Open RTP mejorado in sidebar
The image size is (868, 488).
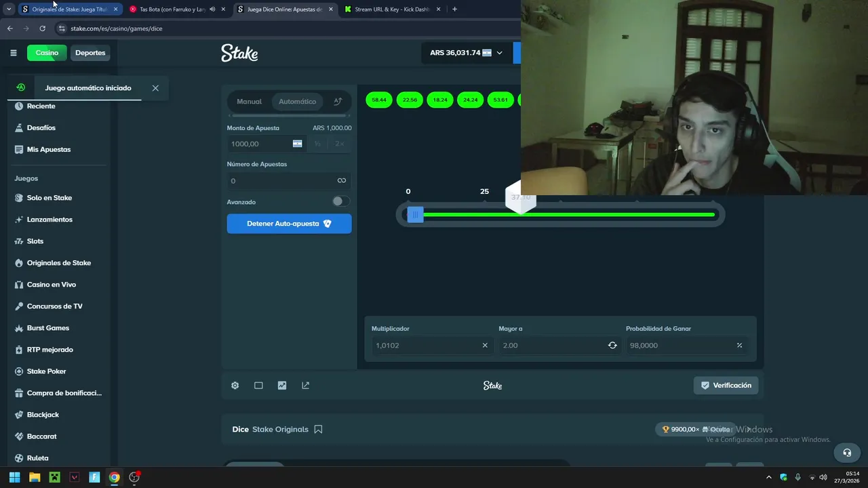click(50, 350)
